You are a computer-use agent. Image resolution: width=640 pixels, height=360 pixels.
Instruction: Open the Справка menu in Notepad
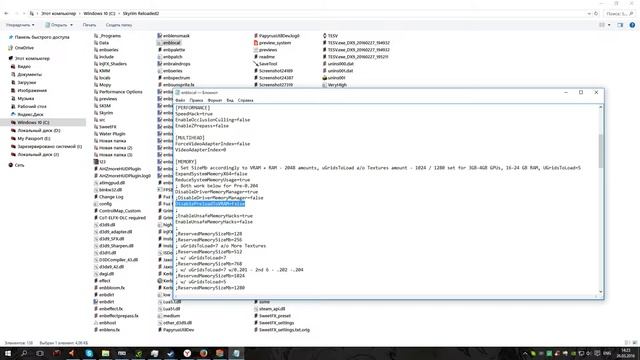tap(246, 100)
